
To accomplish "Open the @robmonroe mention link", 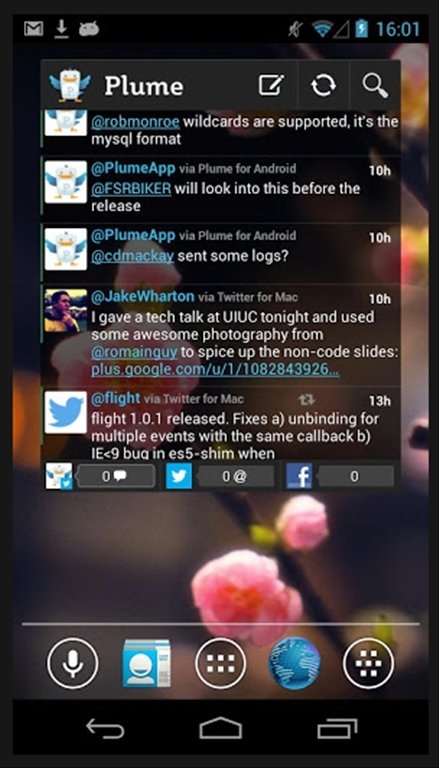I will tap(135, 121).
